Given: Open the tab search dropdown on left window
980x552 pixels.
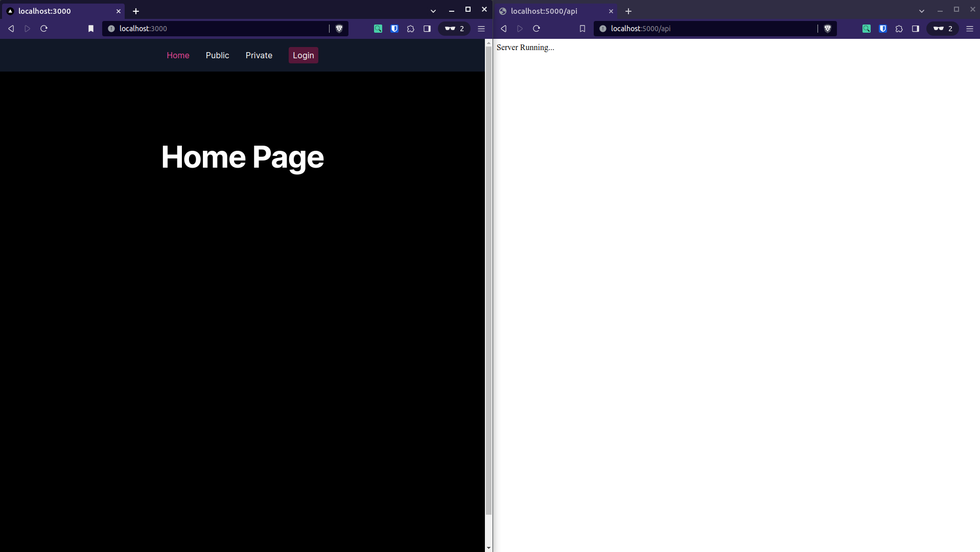Looking at the screenshot, I should point(433,11).
